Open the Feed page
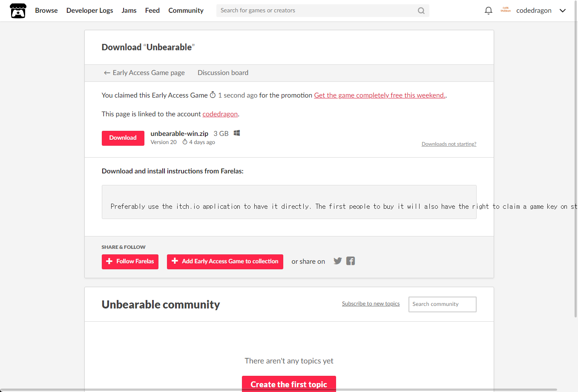The width and height of the screenshot is (578, 392). 152,10
